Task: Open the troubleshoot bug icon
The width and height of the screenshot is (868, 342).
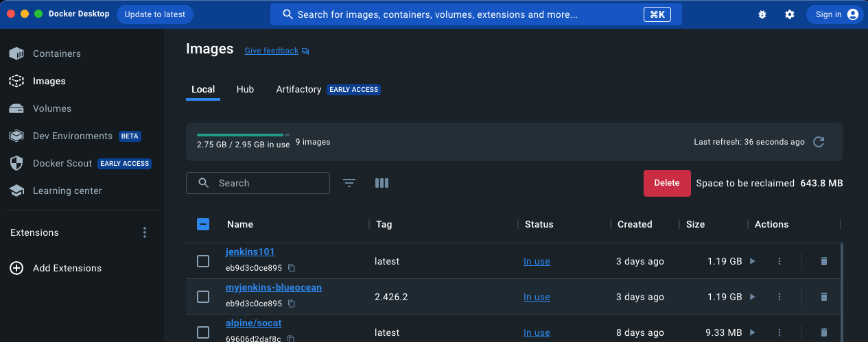Action: pyautogui.click(x=762, y=14)
